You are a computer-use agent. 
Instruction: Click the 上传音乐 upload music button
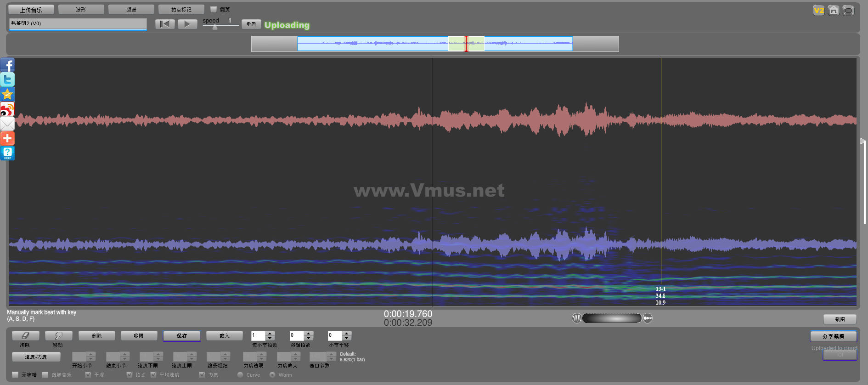pyautogui.click(x=31, y=10)
